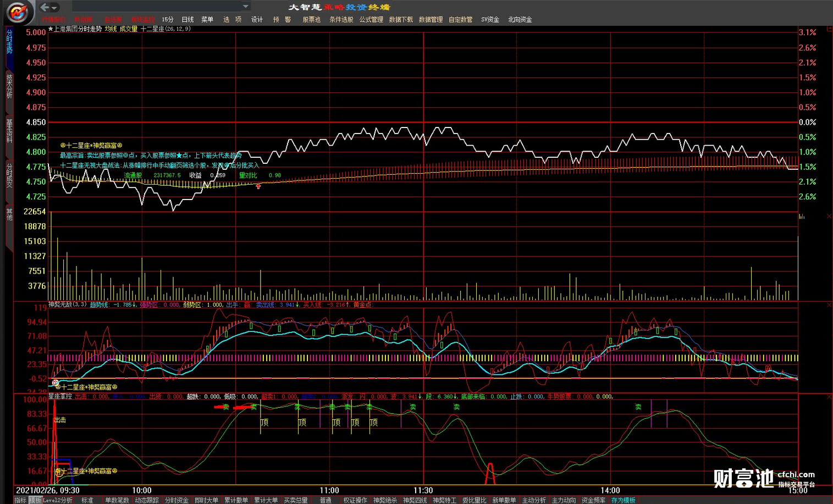Viewport: 833px width, 504px height.
Task: Select the 神奕四线 bottom tab
Action: click(x=415, y=500)
